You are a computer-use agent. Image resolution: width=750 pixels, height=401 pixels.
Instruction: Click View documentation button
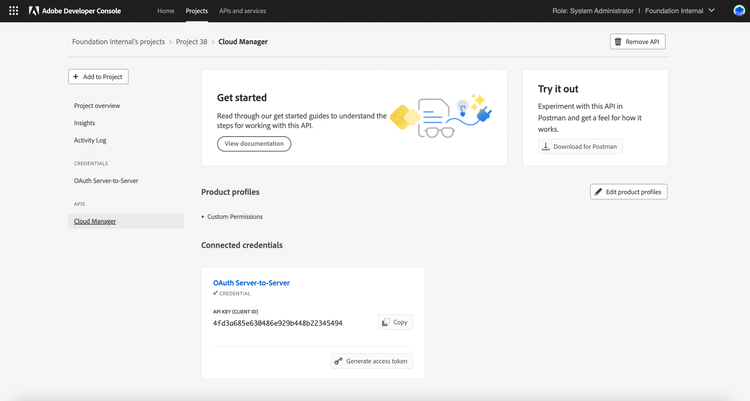[x=254, y=144]
